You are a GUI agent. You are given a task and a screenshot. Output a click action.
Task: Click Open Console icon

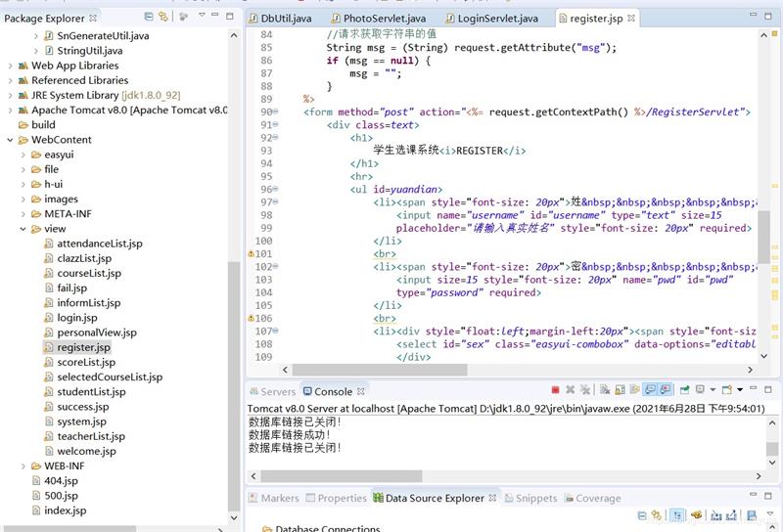pyautogui.click(x=727, y=390)
